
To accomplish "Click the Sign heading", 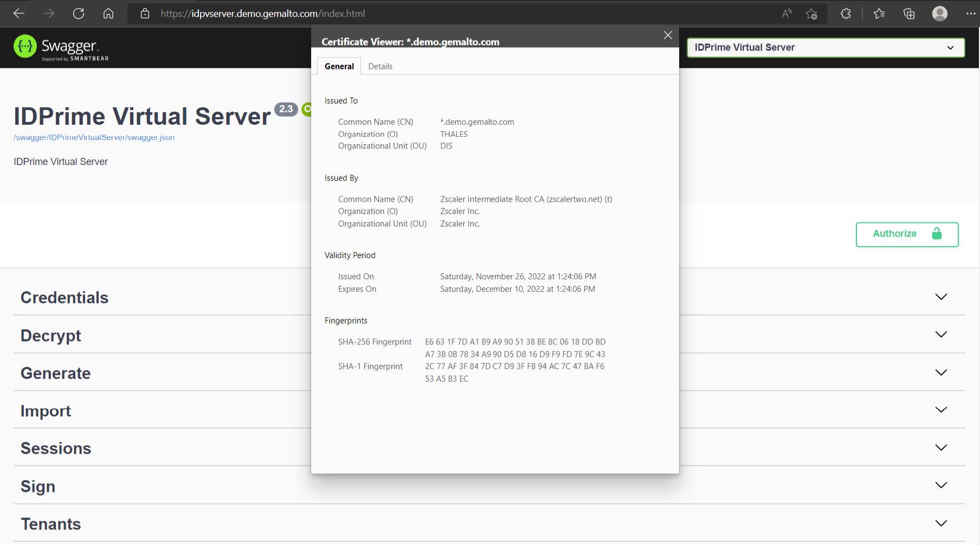I will (x=38, y=486).
